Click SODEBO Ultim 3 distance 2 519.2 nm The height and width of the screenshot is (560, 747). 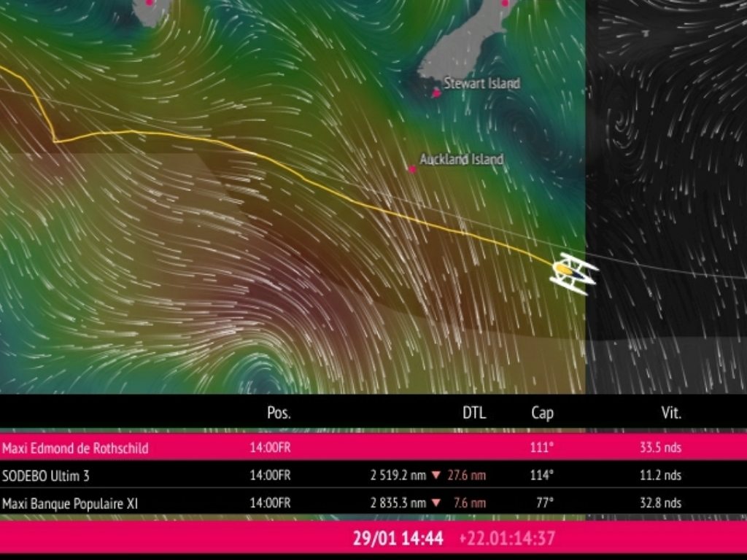398,475
